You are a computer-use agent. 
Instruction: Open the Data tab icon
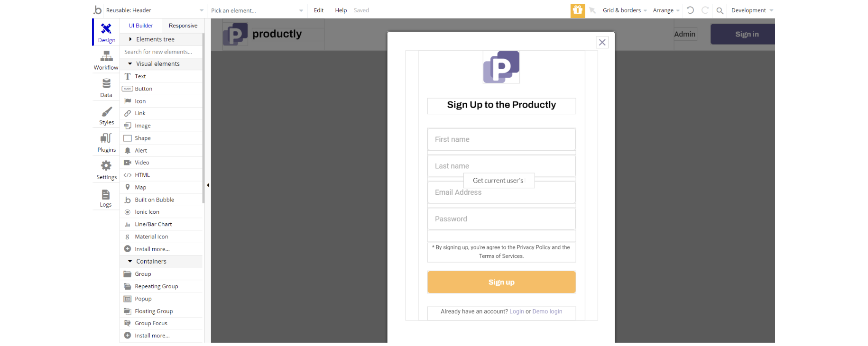click(106, 84)
